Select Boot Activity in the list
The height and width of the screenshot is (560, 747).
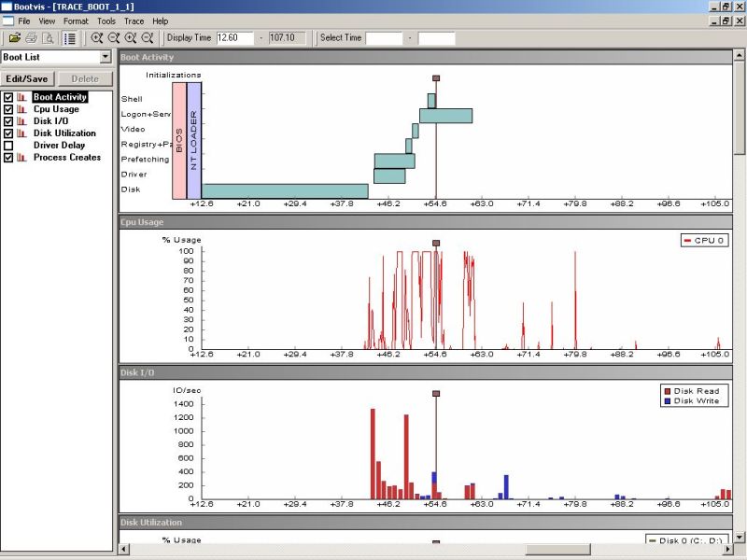[60, 97]
